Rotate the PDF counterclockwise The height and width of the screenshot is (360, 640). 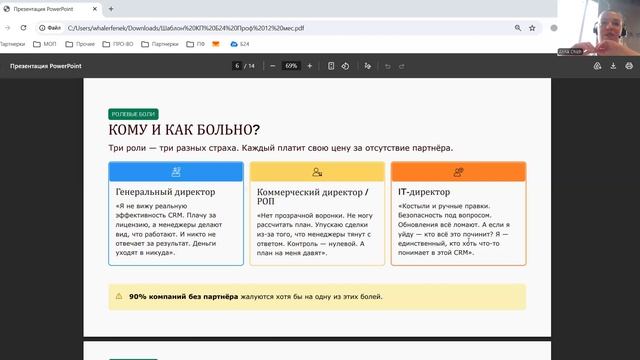pyautogui.click(x=345, y=66)
